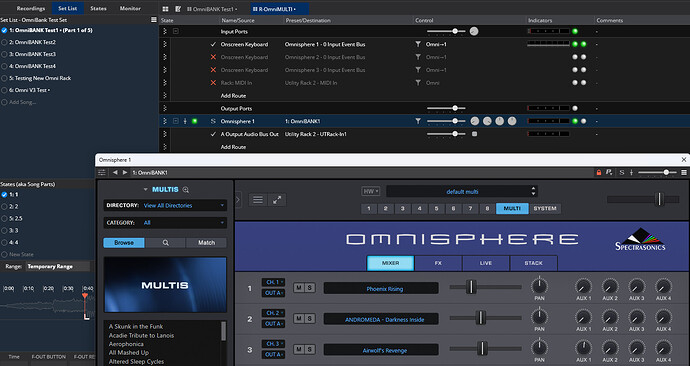Select state 4: 4 radio button
The width and height of the screenshot is (690, 366).
tap(4, 242)
